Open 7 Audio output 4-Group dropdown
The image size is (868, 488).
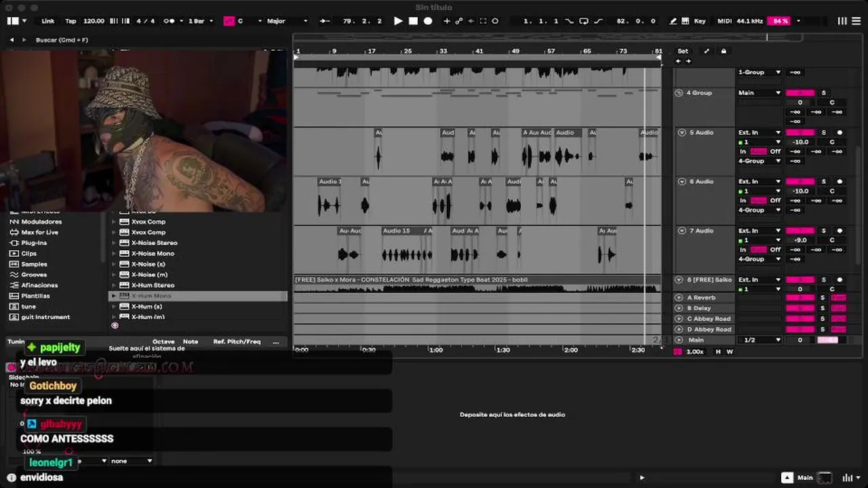point(759,259)
